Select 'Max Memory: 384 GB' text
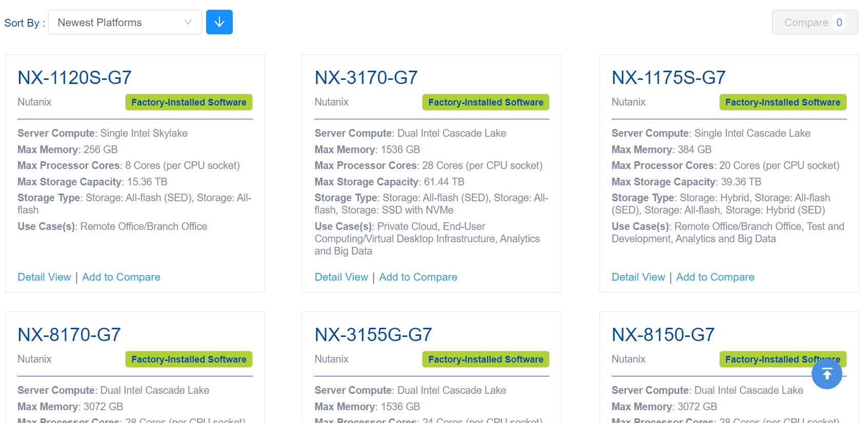 point(661,150)
